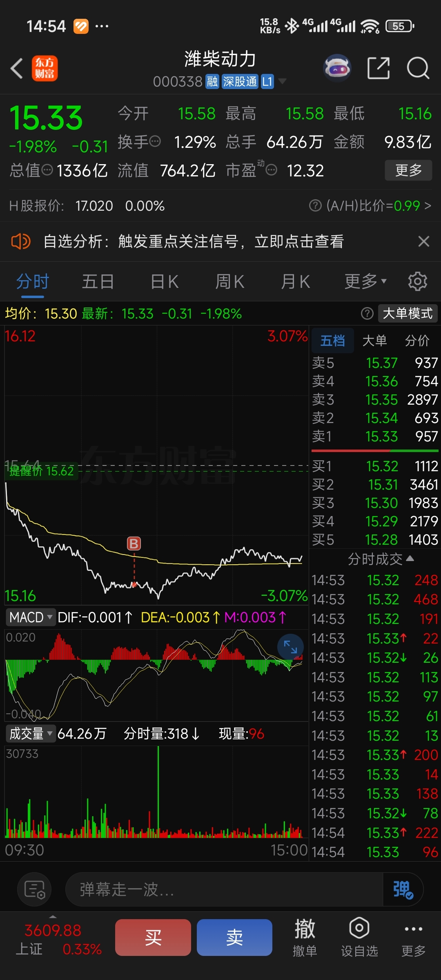This screenshot has height=980, width=441.
Task: Open the robot assistant avatar
Action: click(337, 68)
